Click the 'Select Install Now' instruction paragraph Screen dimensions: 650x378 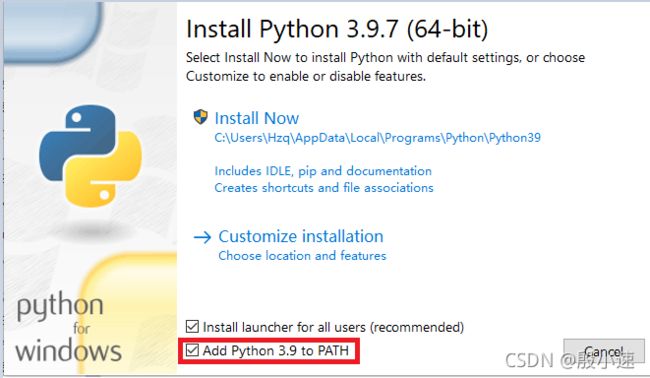[385, 67]
